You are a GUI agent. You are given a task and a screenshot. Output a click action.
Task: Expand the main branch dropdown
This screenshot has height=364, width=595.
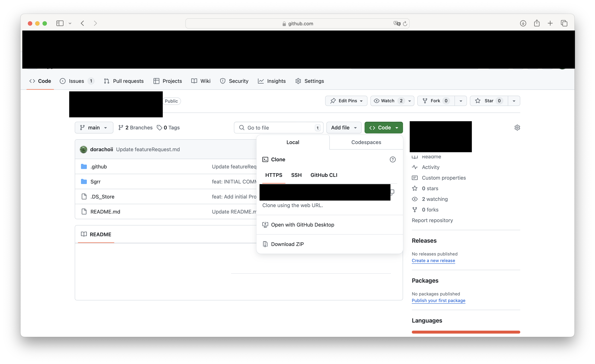coord(94,128)
